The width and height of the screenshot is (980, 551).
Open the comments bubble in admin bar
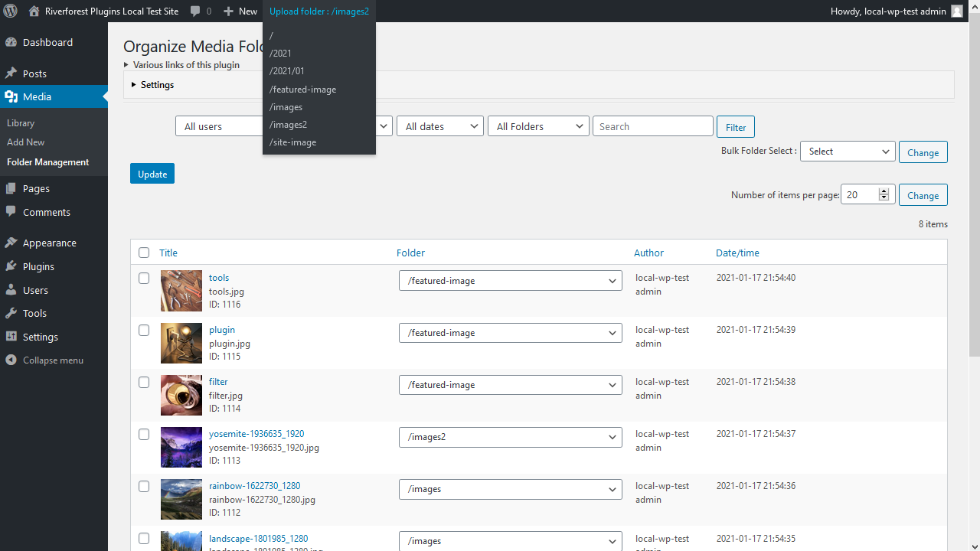pos(196,11)
